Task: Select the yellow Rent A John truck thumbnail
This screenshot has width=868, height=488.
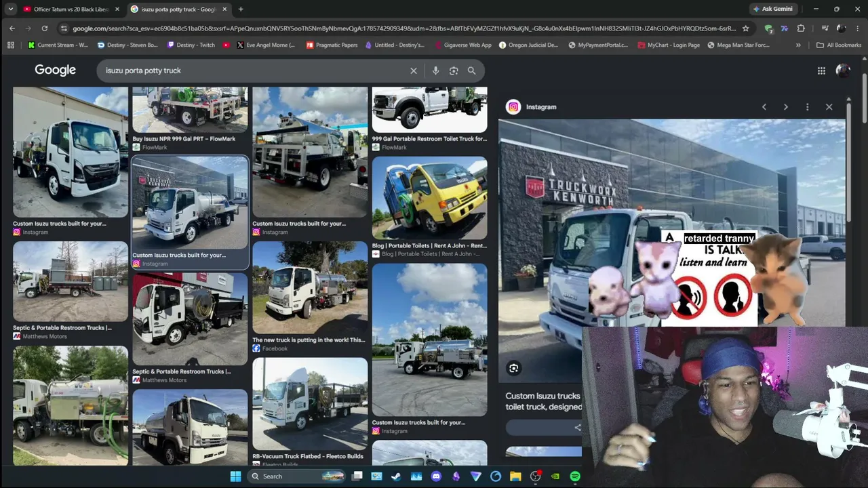Action: (429, 197)
